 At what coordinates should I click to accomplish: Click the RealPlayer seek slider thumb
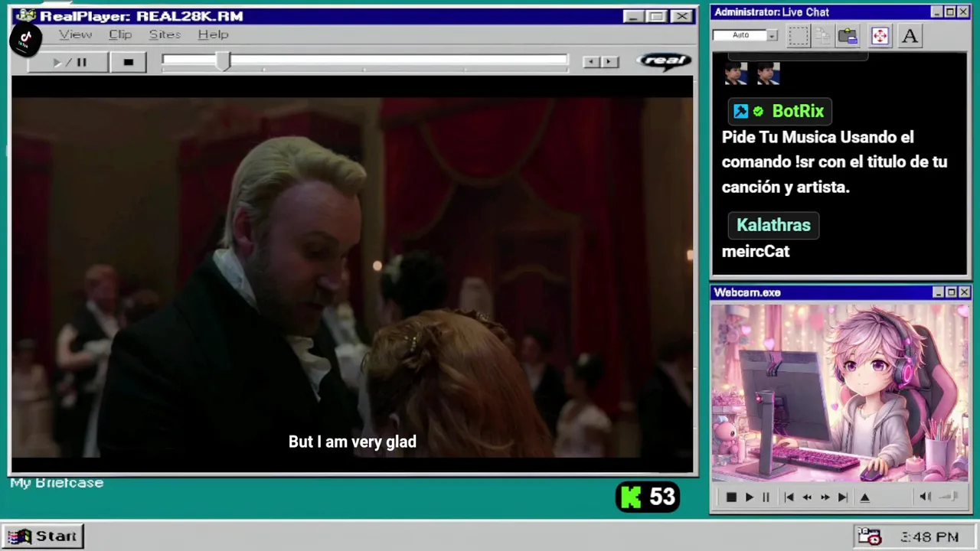(x=223, y=61)
